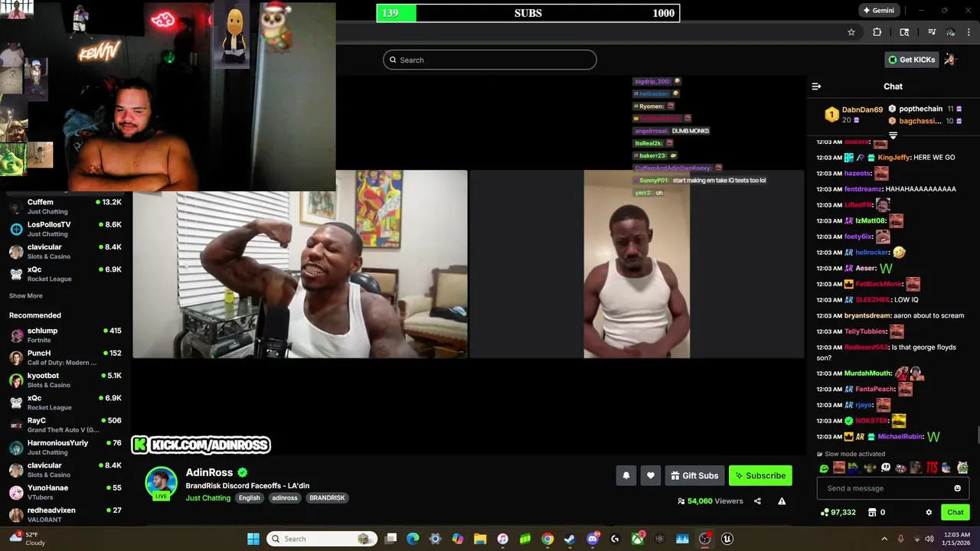Click the notification bell beside Gift Subs

[626, 475]
